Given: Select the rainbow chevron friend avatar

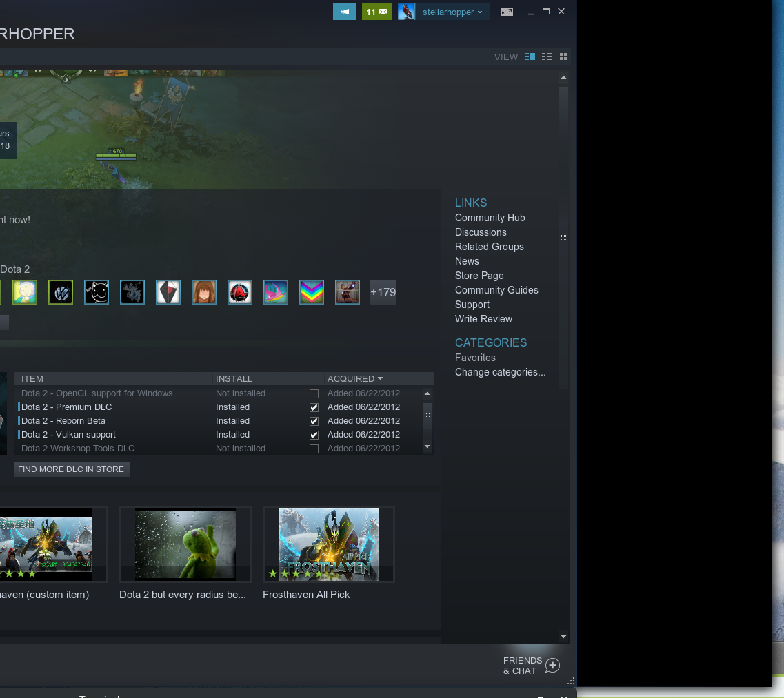Looking at the screenshot, I should coord(311,292).
